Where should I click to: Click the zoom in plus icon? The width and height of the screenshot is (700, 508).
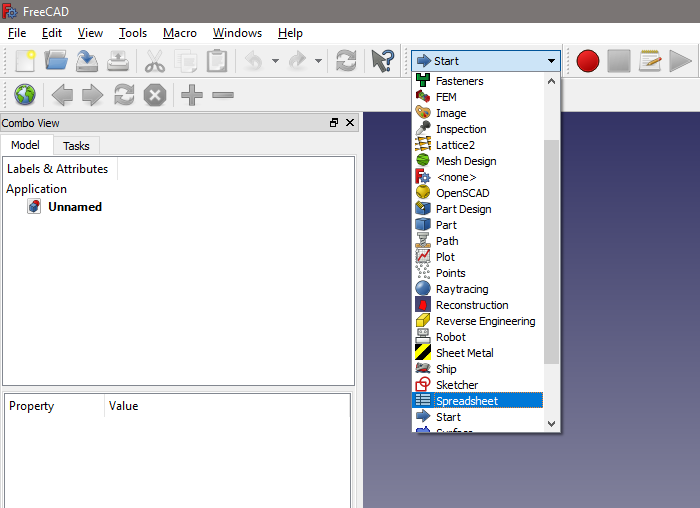(191, 95)
